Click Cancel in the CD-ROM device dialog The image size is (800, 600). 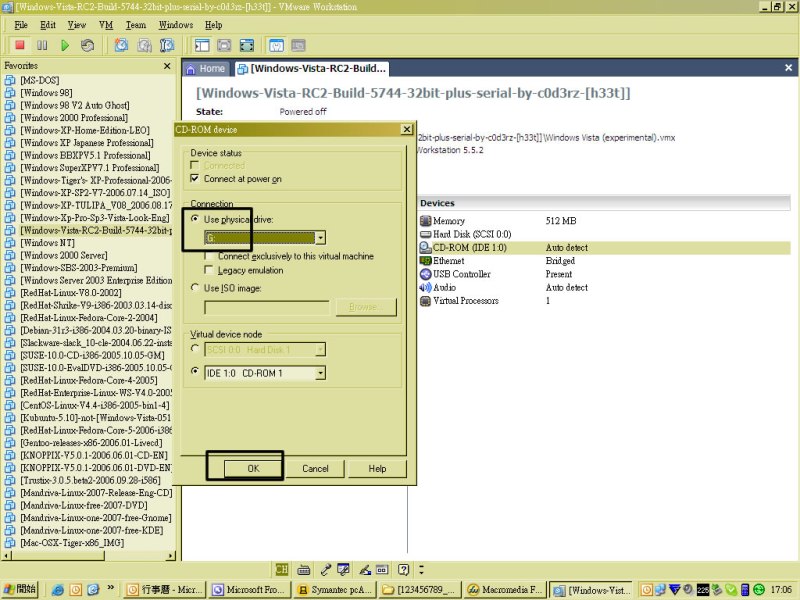[x=315, y=468]
